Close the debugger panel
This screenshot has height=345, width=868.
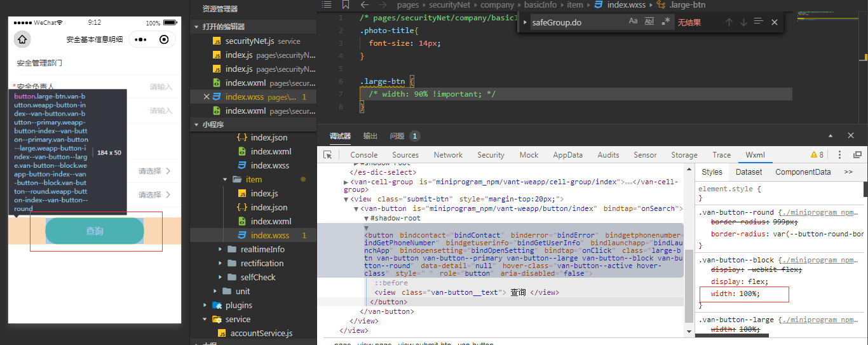pyautogui.click(x=851, y=136)
